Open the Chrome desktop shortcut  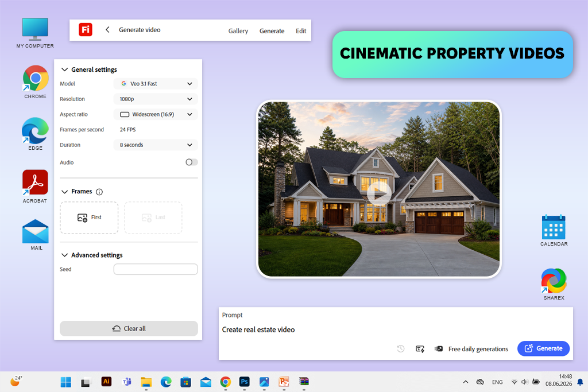click(x=35, y=82)
